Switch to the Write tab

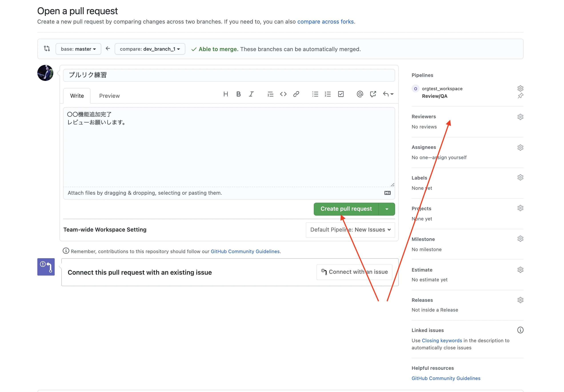(x=77, y=96)
